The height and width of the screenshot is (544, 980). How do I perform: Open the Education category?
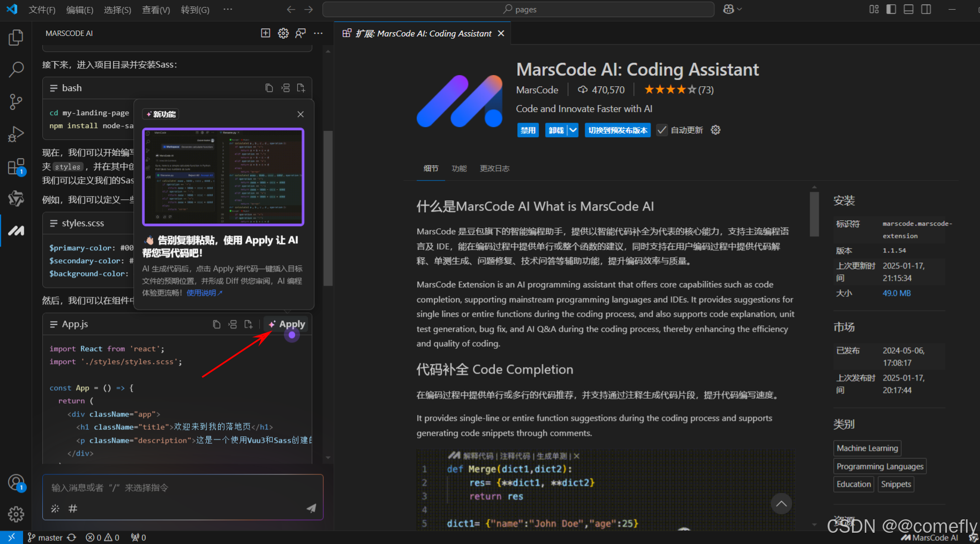coord(854,484)
